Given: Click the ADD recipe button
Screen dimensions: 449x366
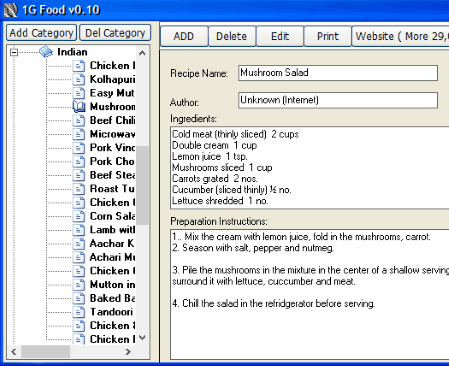Looking at the screenshot, I should point(184,36).
